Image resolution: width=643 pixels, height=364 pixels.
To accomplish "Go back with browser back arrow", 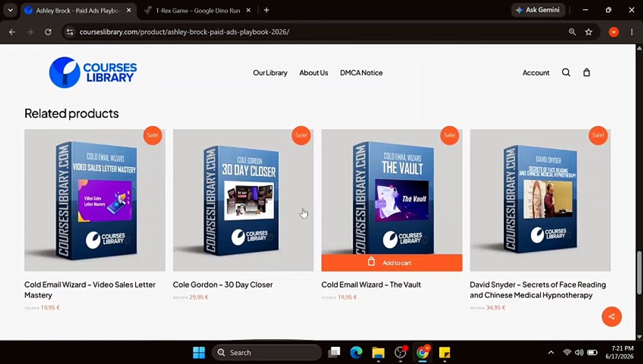I will [12, 32].
